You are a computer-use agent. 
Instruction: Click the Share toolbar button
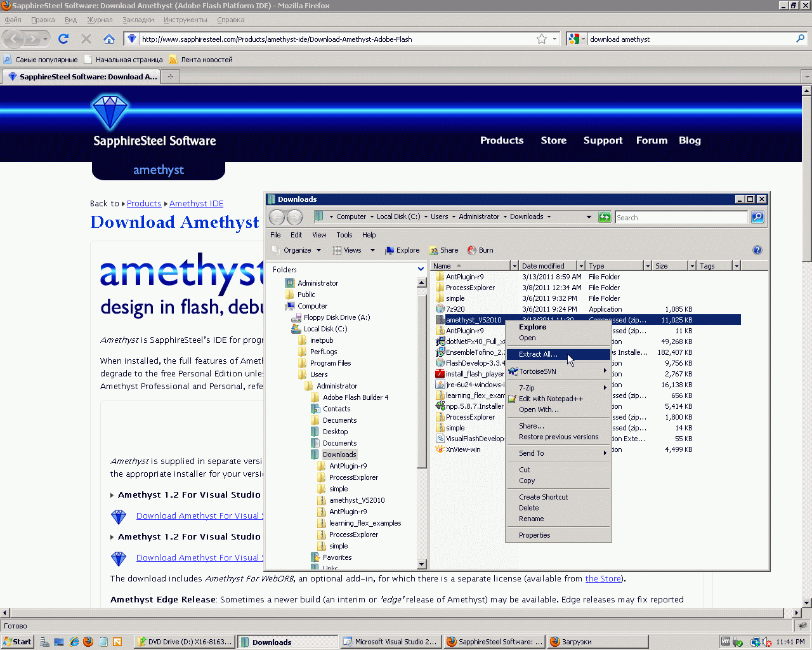(x=443, y=250)
